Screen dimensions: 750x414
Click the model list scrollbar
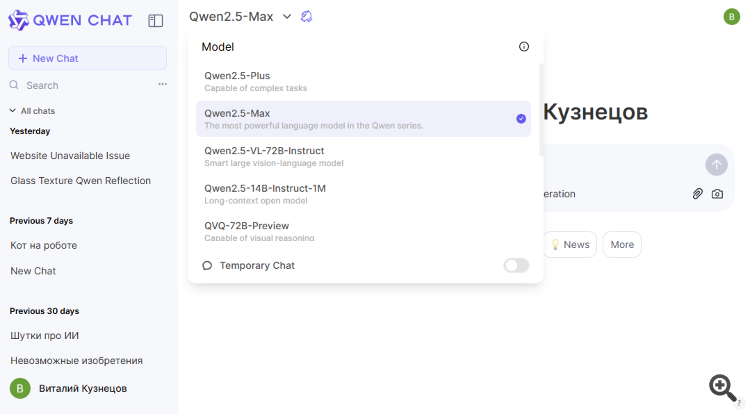click(541, 110)
